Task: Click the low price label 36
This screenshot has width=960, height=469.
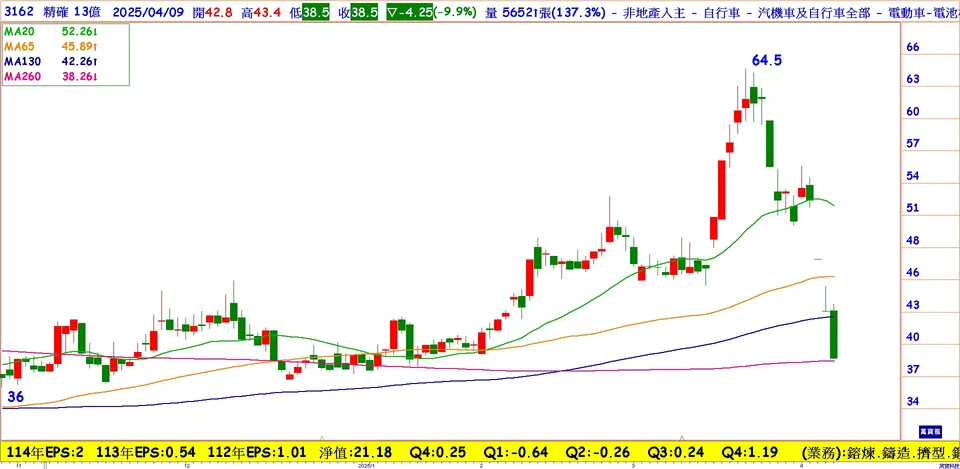Action: (15, 397)
